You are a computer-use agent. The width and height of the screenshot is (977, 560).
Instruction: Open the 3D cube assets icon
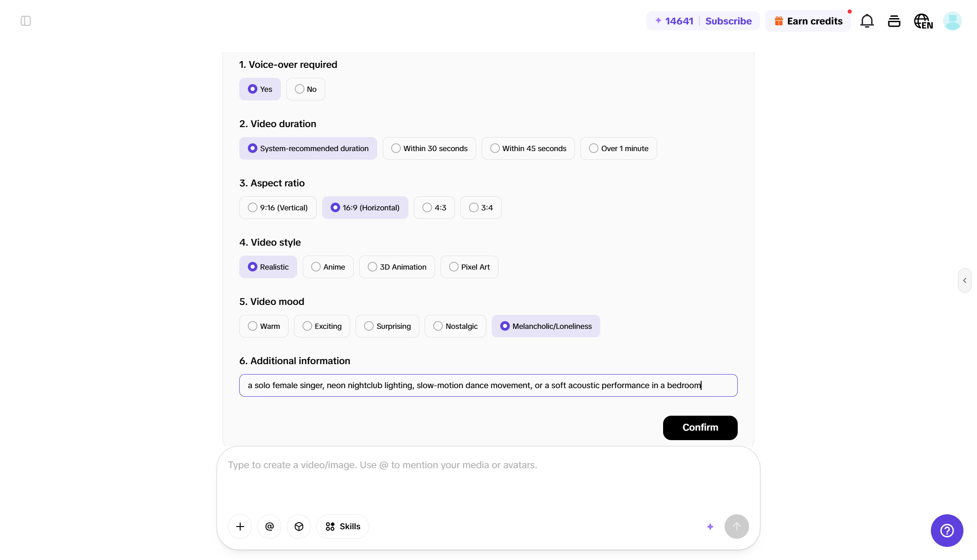pos(299,527)
